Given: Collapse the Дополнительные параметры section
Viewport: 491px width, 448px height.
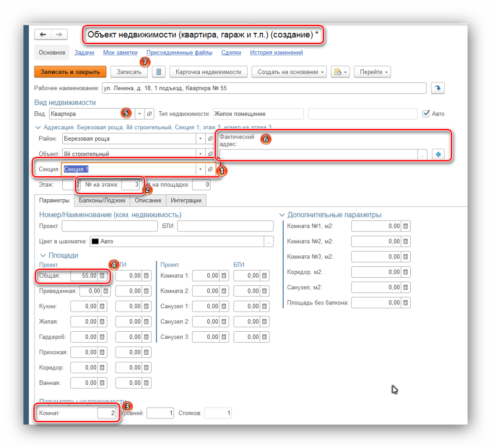Looking at the screenshot, I should 282,215.
